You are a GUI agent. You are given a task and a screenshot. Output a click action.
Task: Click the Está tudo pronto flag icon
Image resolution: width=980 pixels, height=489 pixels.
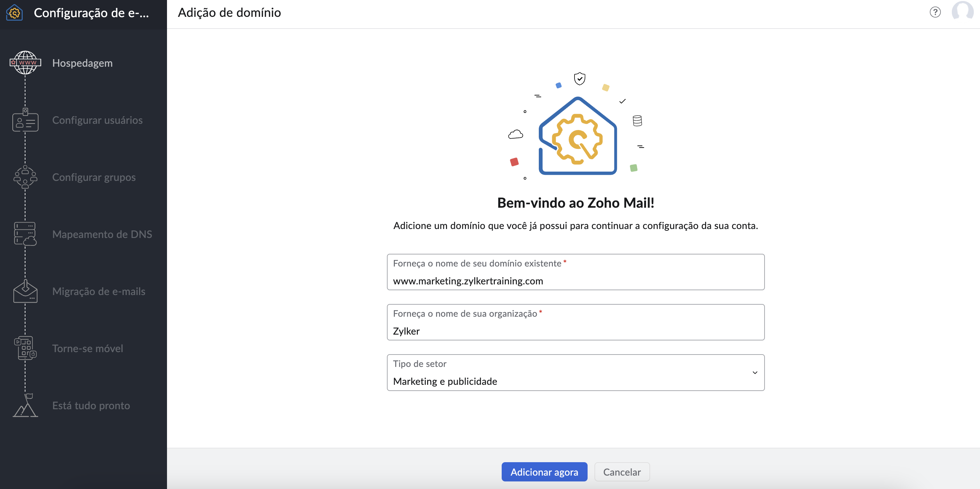pyautogui.click(x=25, y=405)
